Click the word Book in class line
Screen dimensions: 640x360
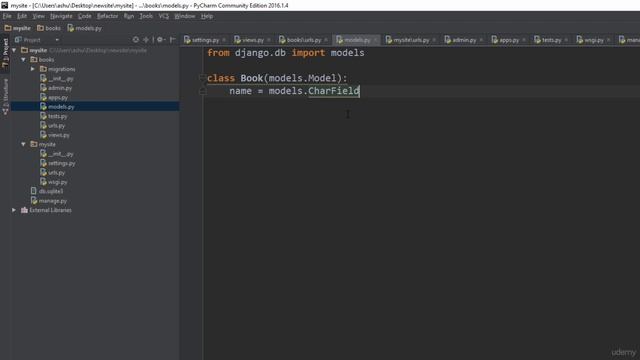(252, 78)
